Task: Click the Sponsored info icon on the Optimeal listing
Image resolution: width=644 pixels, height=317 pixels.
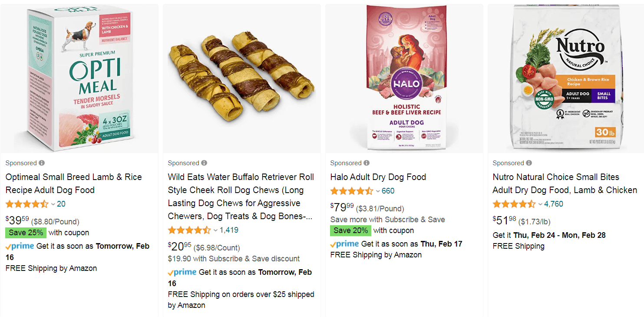Action: [x=42, y=163]
